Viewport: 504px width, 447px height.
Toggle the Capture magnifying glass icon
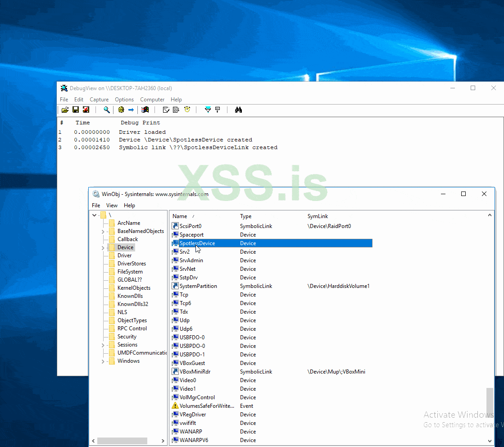(x=106, y=110)
